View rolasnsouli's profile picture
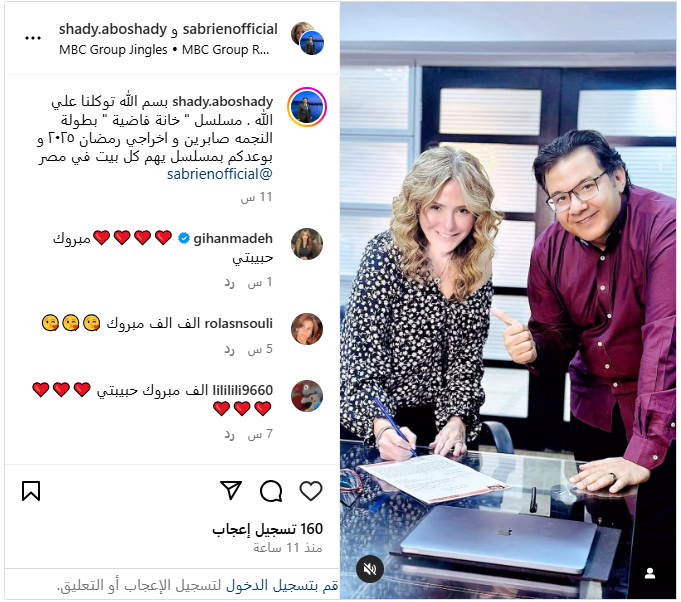 [x=307, y=329]
